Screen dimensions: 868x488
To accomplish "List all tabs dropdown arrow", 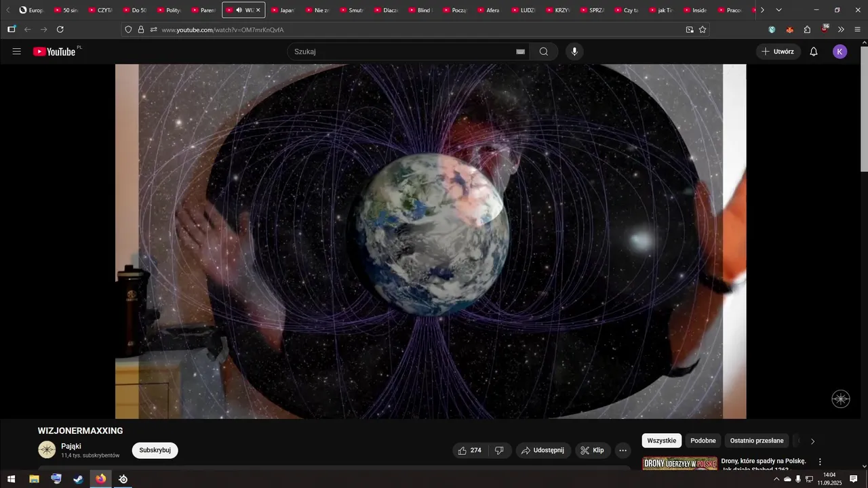I will click(x=778, y=10).
